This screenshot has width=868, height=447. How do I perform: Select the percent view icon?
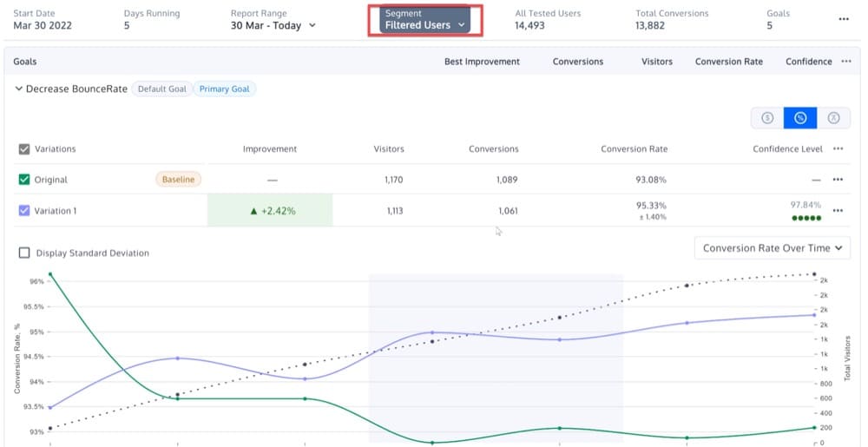tap(799, 118)
